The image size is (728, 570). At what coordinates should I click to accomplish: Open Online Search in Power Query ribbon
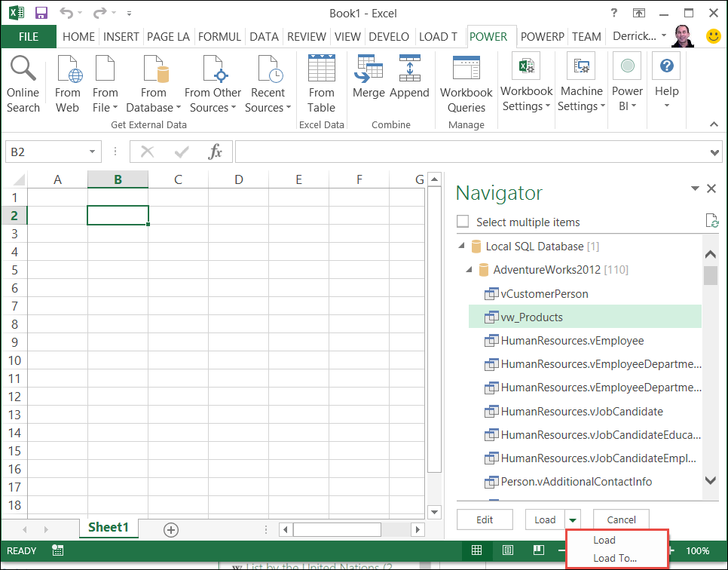coord(23,84)
